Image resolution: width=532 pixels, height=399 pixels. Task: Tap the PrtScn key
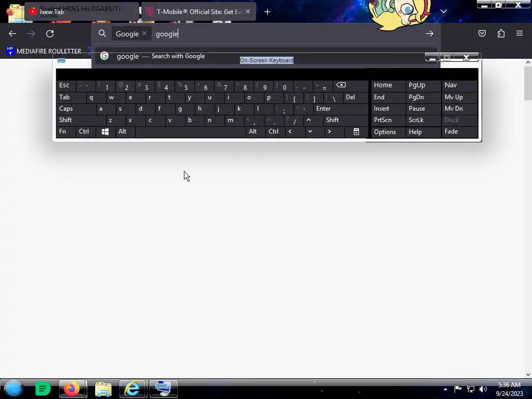point(389,120)
